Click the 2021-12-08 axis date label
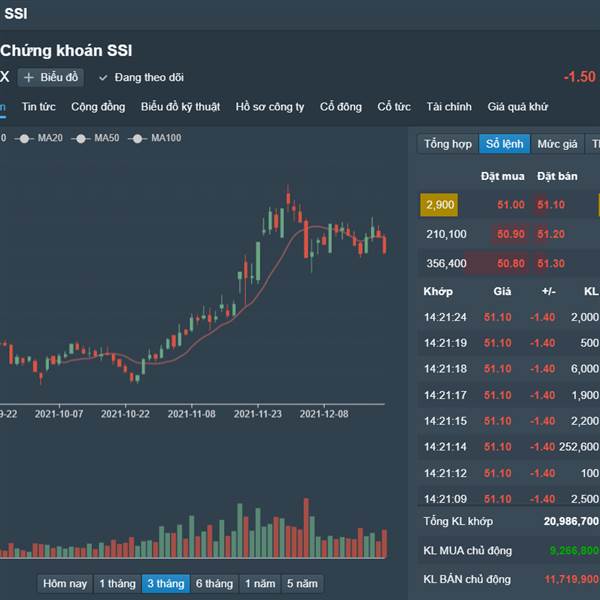Screen dimensions: 600x600 (324, 414)
